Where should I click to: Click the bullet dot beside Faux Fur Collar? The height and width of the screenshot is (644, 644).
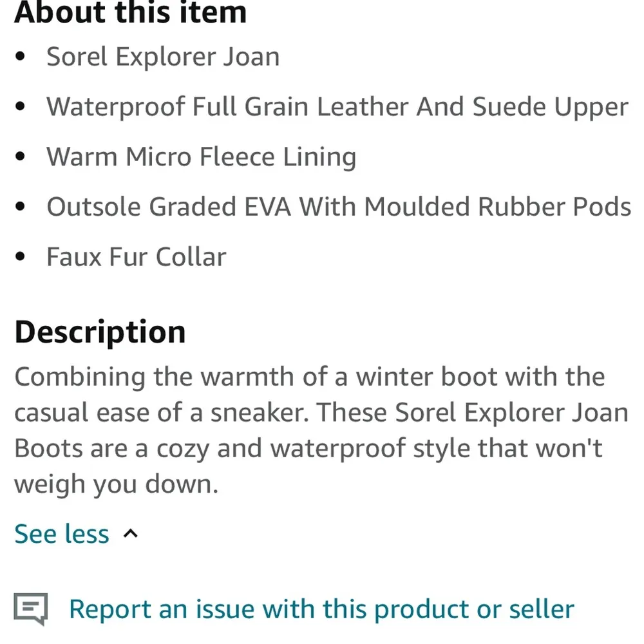pyautogui.click(x=21, y=257)
